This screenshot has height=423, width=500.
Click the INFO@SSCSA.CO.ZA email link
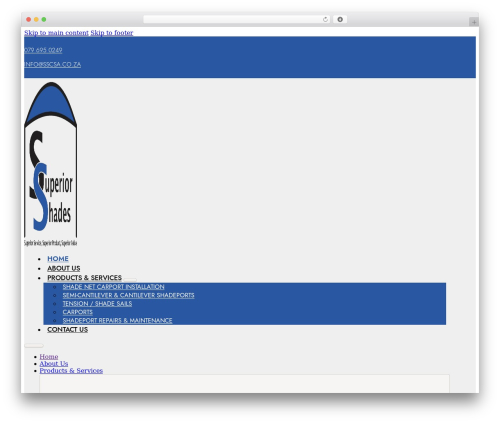coord(52,64)
